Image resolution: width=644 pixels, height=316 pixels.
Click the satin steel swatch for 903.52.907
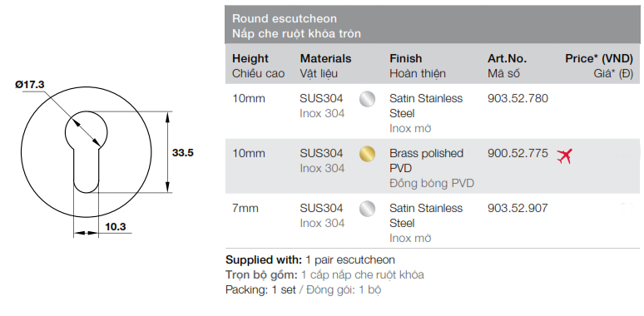(367, 209)
